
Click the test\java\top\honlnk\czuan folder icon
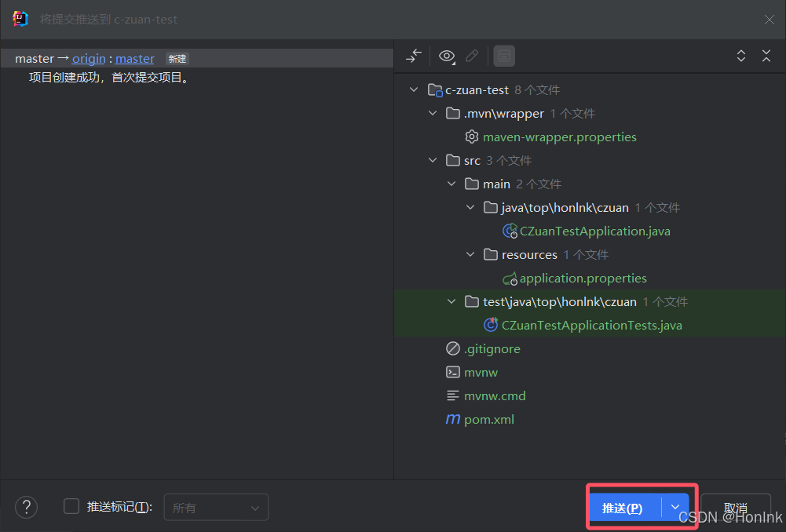[x=472, y=301]
